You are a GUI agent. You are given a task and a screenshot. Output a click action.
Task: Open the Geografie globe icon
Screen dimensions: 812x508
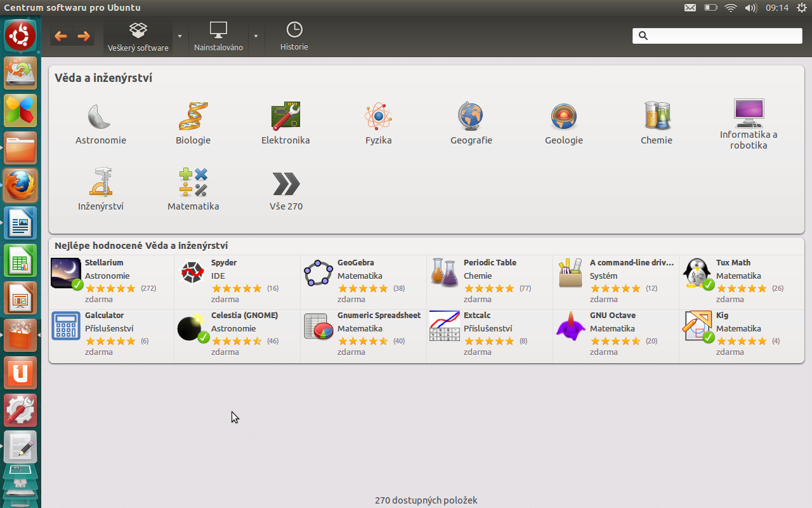(471, 117)
